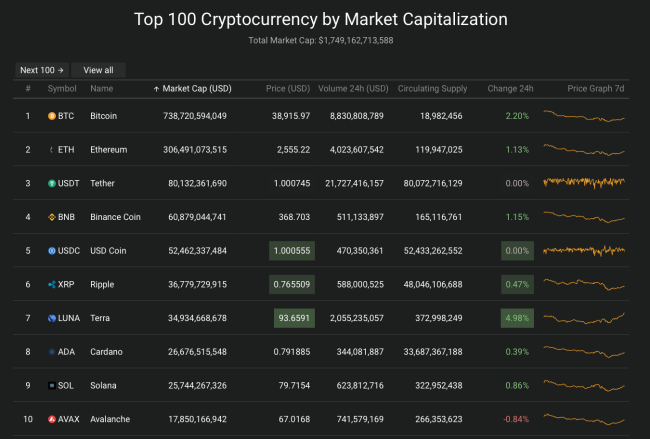This screenshot has width=650, height=439.
Task: Click highlighted USDC price 1.000555
Action: (x=292, y=251)
